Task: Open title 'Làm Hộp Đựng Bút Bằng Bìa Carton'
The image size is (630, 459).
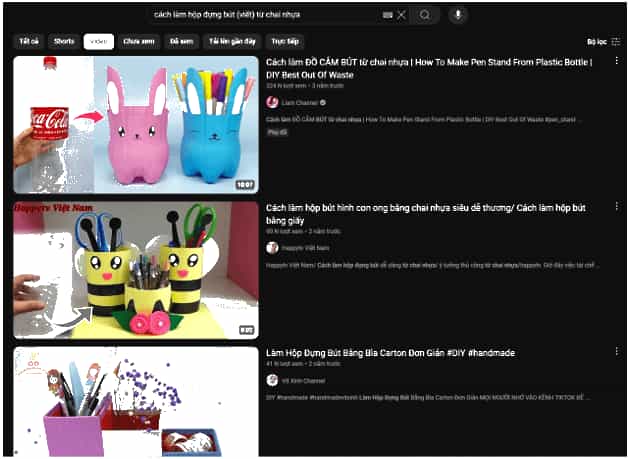Action: [390, 353]
